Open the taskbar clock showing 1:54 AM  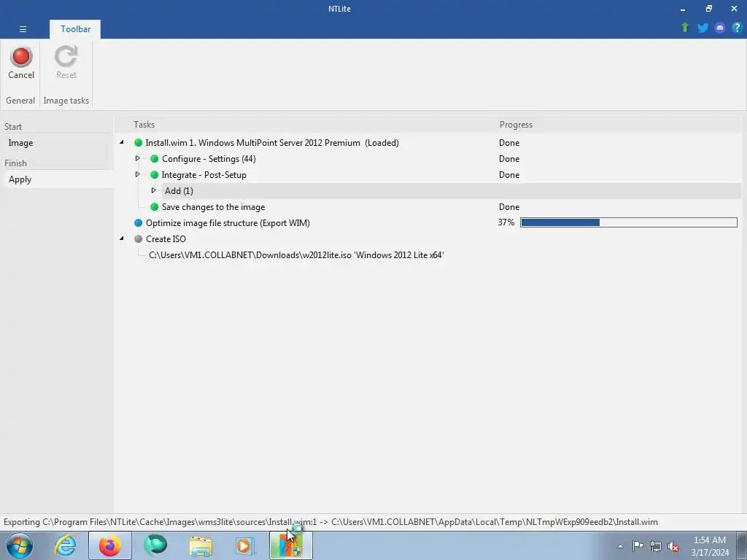pyautogui.click(x=710, y=546)
